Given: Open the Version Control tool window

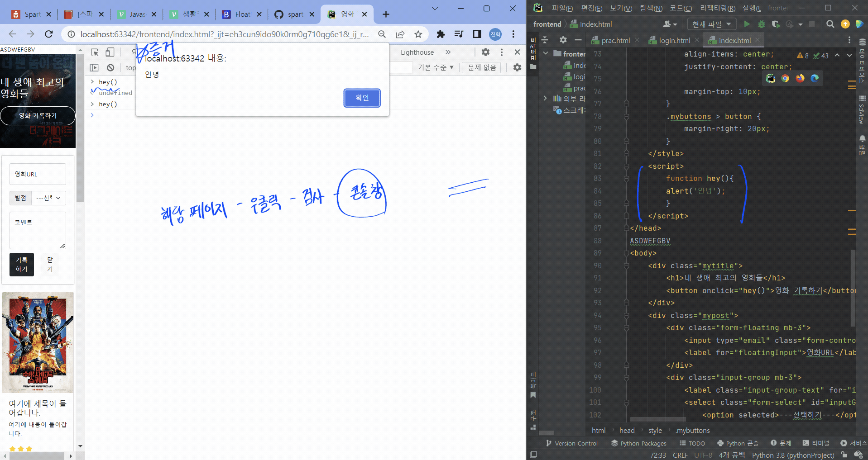Looking at the screenshot, I should (x=571, y=443).
